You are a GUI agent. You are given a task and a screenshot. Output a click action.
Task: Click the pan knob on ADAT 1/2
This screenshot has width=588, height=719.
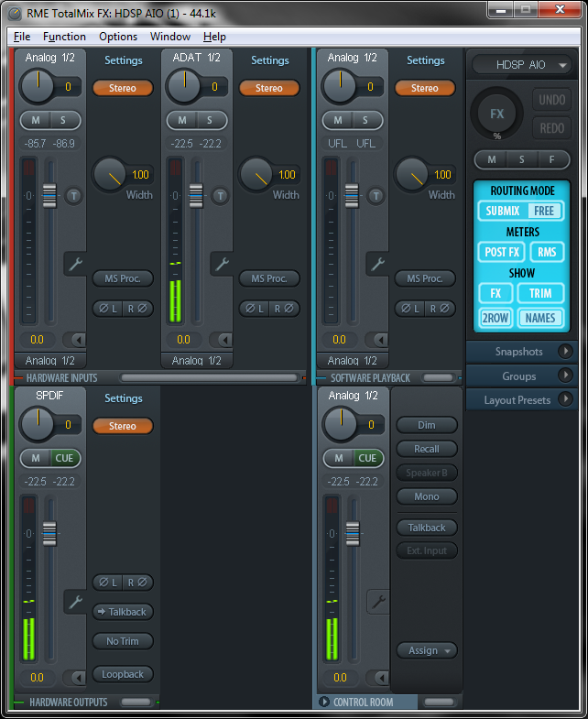pyautogui.click(x=184, y=87)
